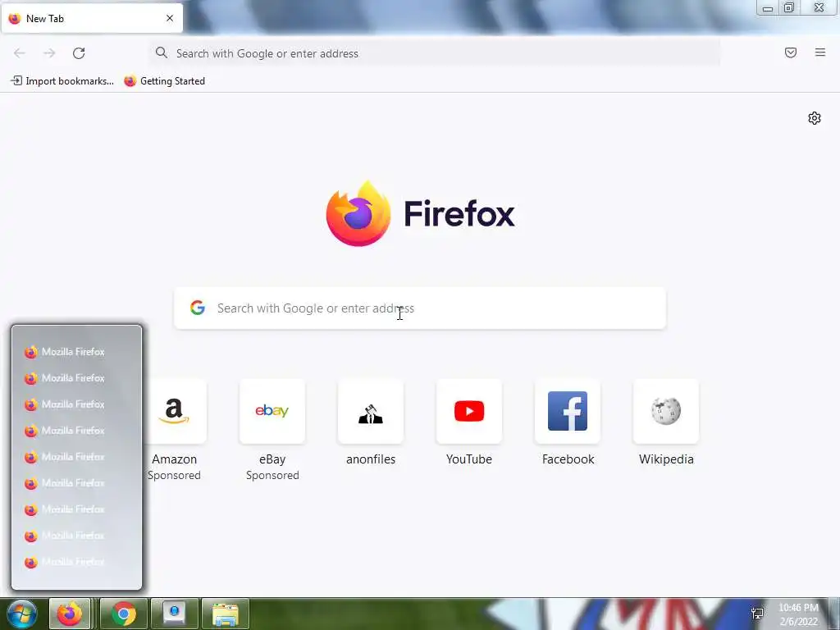The height and width of the screenshot is (630, 840).
Task: Click the network icon in the system tray
Action: tap(757, 614)
